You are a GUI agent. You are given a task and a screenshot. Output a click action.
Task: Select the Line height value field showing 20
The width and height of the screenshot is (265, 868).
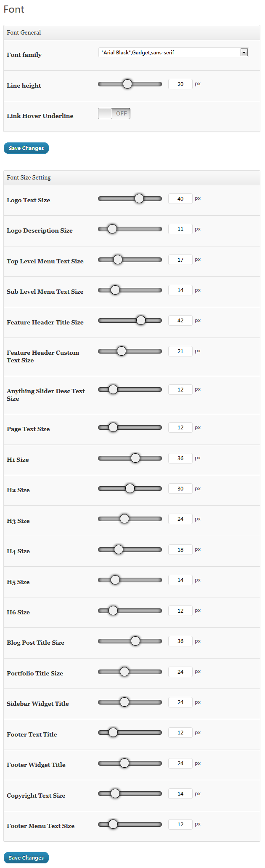[x=180, y=84]
